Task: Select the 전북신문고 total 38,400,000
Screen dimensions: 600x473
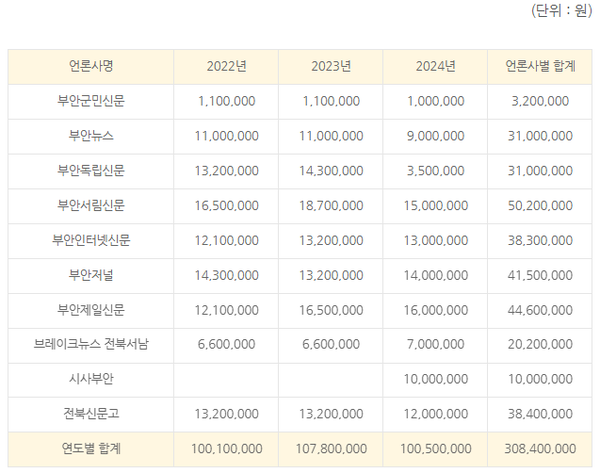Action: point(541,414)
